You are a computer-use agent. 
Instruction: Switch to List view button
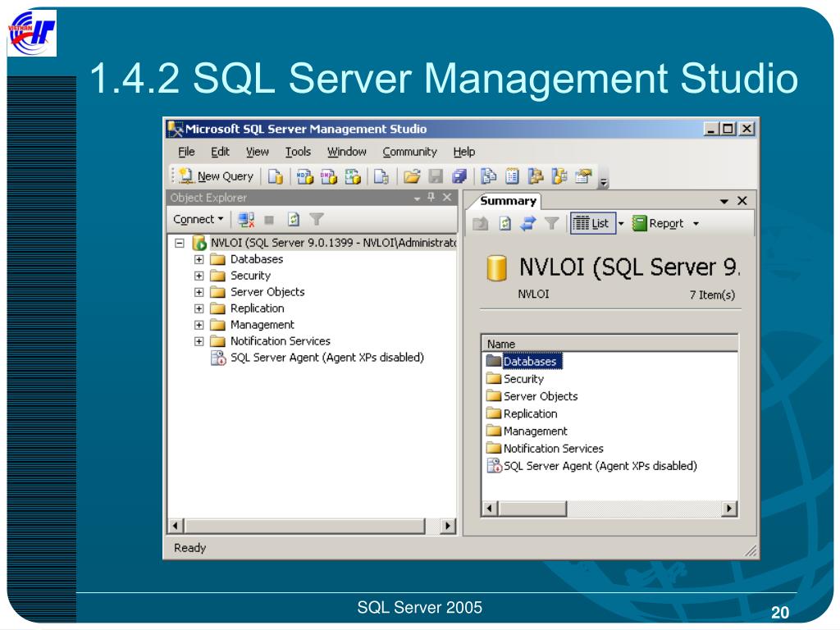tap(592, 223)
